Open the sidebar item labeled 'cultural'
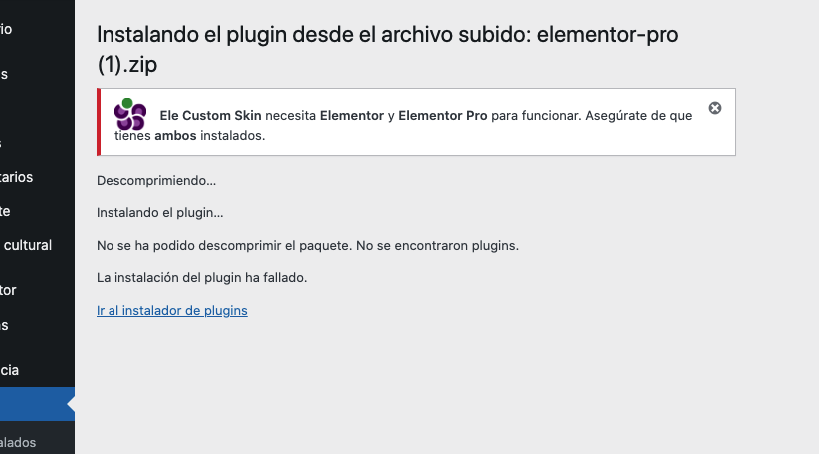 [x=27, y=245]
